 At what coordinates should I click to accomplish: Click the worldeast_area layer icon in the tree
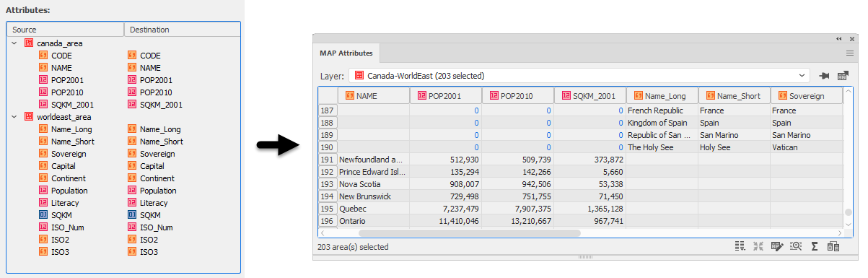(x=29, y=116)
